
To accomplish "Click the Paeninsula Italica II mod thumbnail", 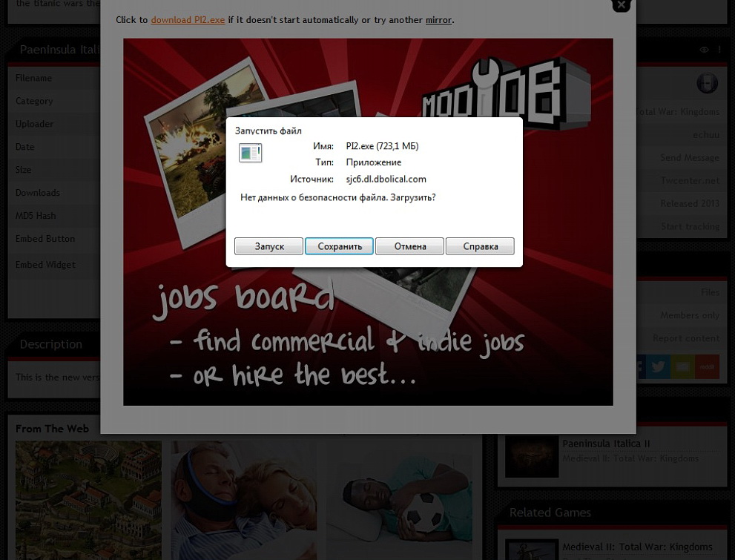I will 532,456.
